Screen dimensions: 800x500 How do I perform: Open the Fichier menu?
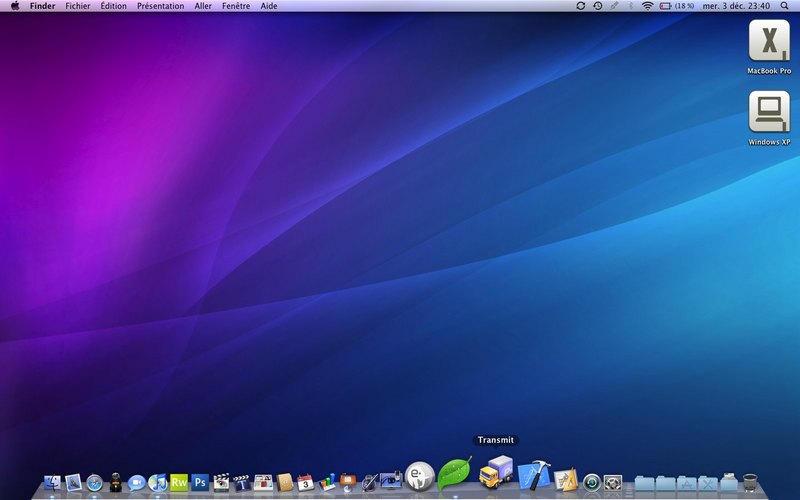pos(78,6)
